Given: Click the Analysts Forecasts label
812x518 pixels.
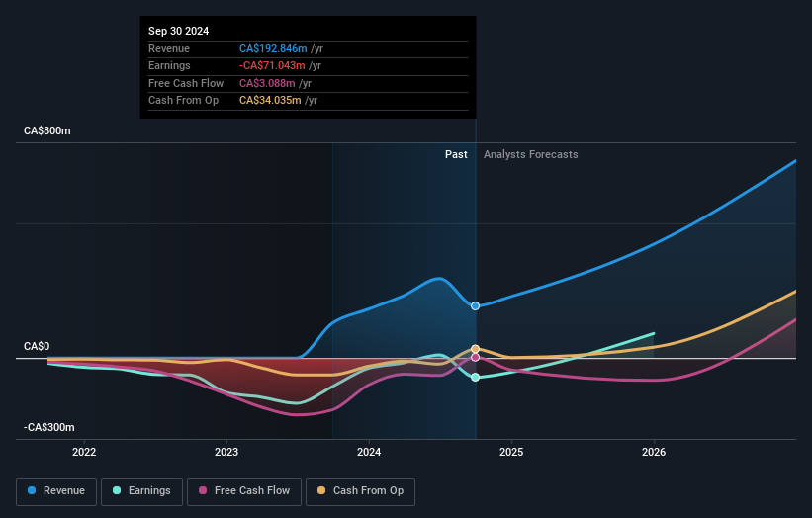Looking at the screenshot, I should pyautogui.click(x=531, y=154).
